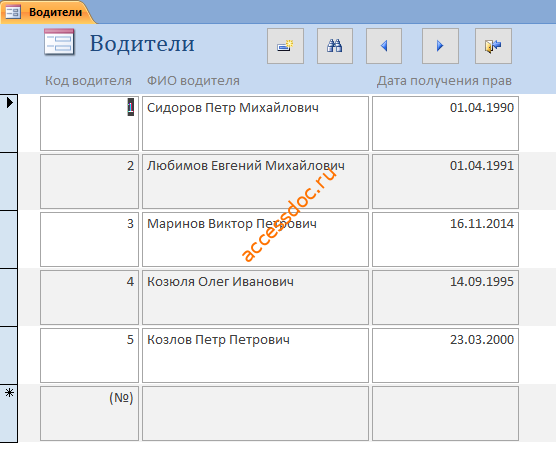Viewport: 556px width, 469px height.
Task: Click the (№) field in the new record row
Action: (89, 413)
